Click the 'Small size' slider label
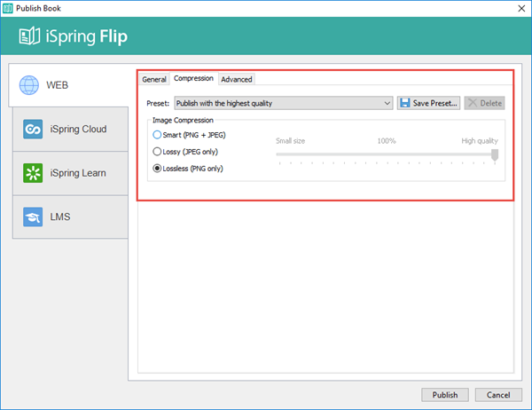 coord(291,140)
